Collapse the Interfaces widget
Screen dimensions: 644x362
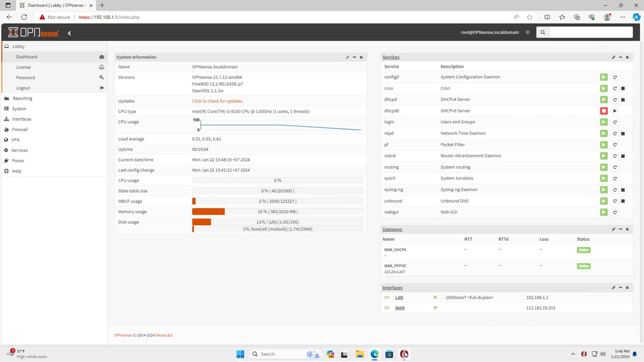620,288
